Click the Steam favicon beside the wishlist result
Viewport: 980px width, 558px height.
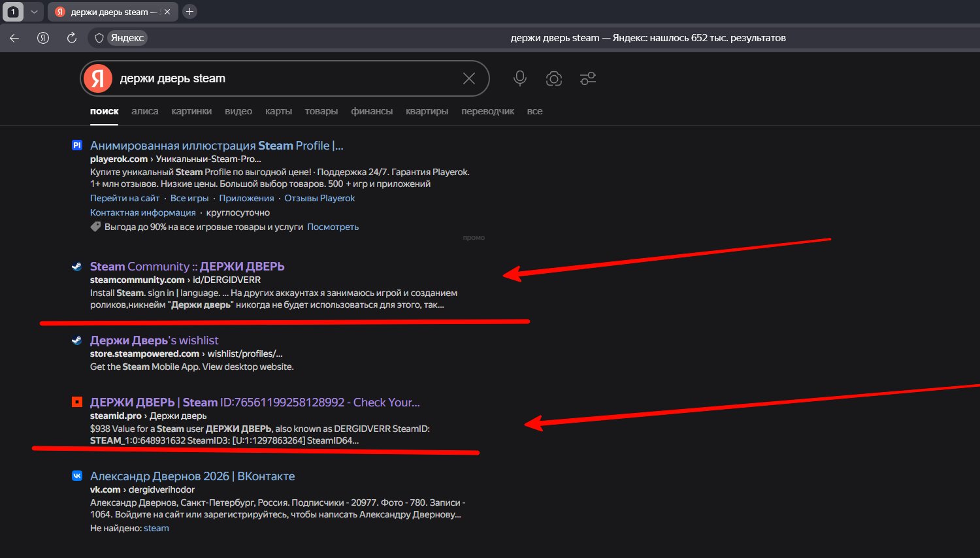coord(77,340)
